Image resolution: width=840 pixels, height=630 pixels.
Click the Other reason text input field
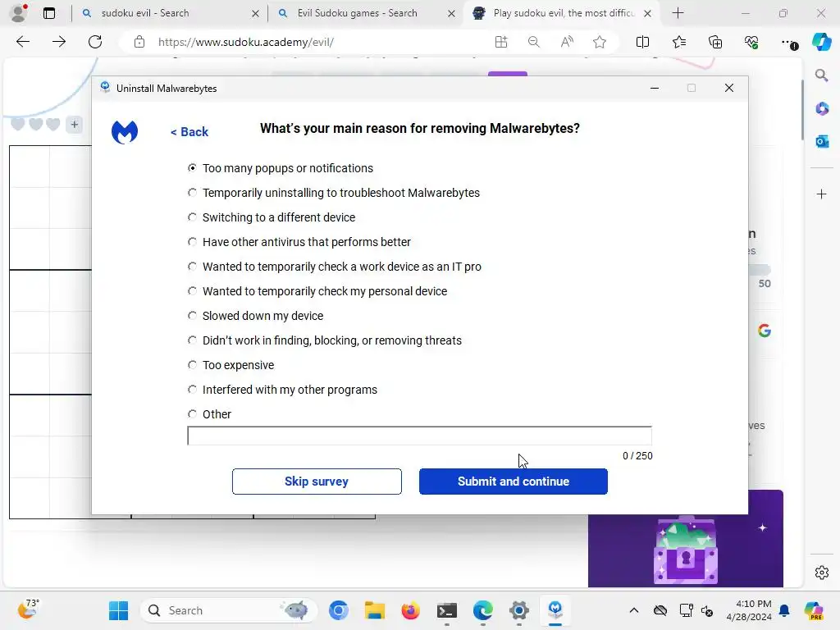coord(419,436)
